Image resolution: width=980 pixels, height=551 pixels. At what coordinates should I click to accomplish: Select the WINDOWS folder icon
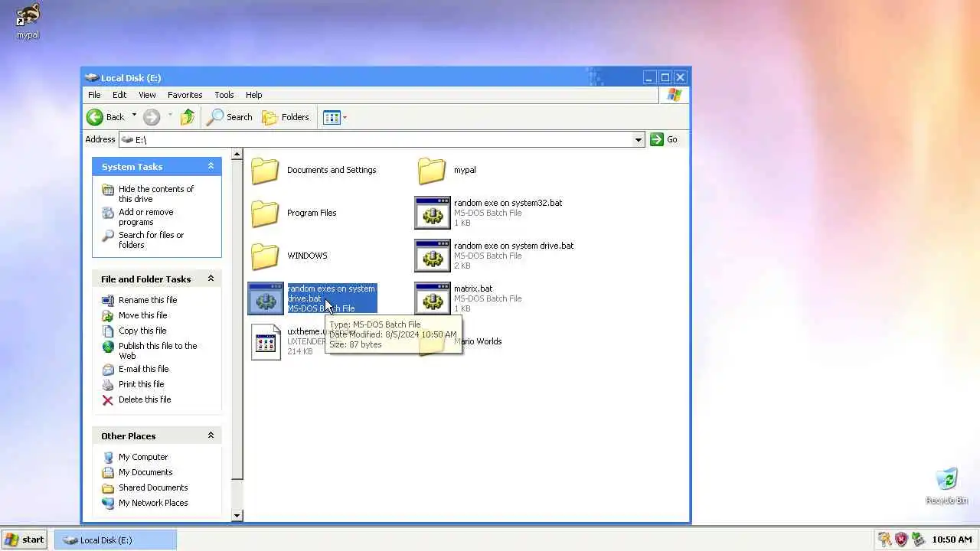[x=265, y=256]
